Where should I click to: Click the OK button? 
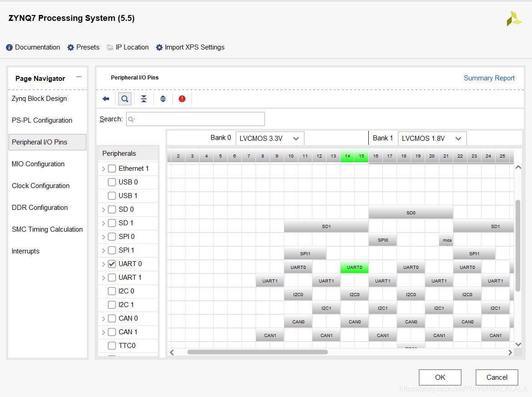pos(440,377)
